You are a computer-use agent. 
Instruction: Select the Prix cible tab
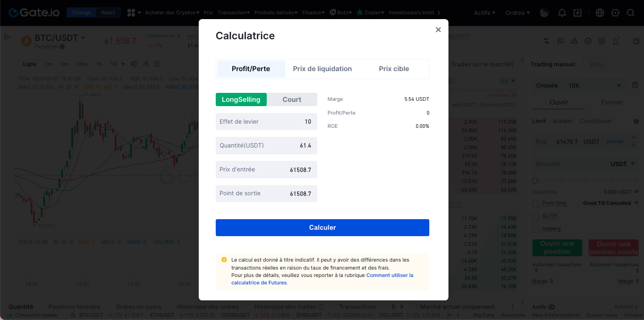[x=394, y=69]
